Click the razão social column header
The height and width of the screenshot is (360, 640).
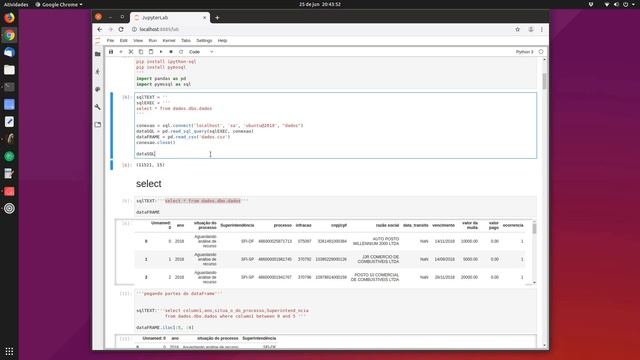pyautogui.click(x=387, y=225)
